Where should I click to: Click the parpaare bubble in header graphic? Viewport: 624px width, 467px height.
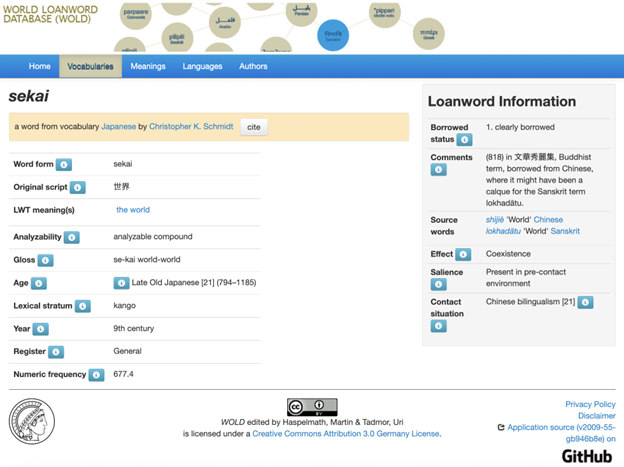(x=136, y=14)
